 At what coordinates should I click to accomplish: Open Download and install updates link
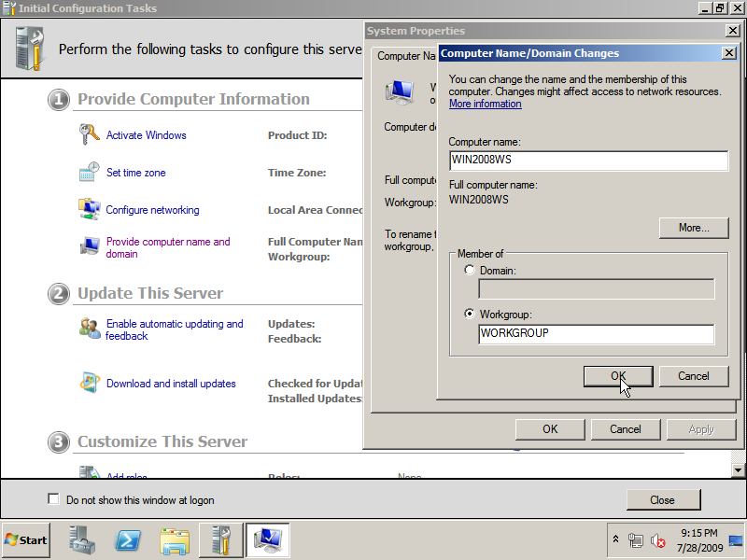tap(171, 384)
